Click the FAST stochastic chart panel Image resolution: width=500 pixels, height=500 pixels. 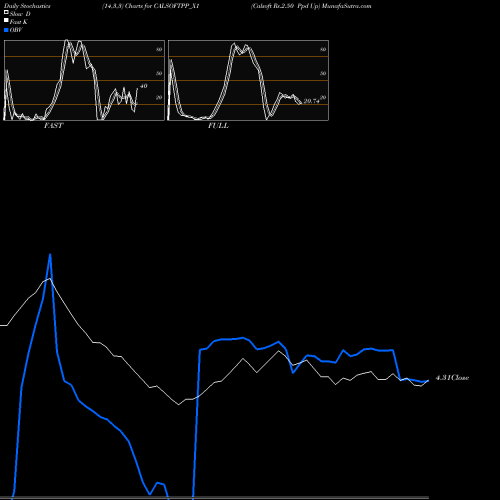[84, 80]
